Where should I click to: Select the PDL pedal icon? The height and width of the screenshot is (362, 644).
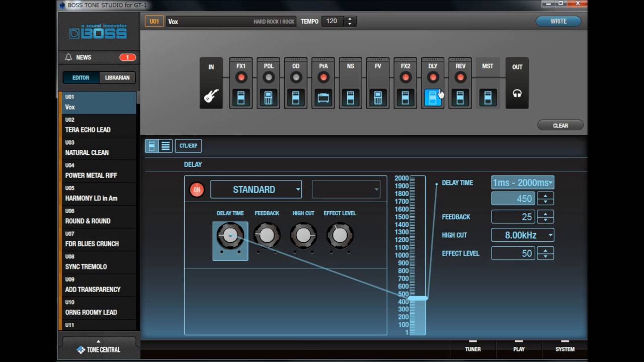point(269,98)
